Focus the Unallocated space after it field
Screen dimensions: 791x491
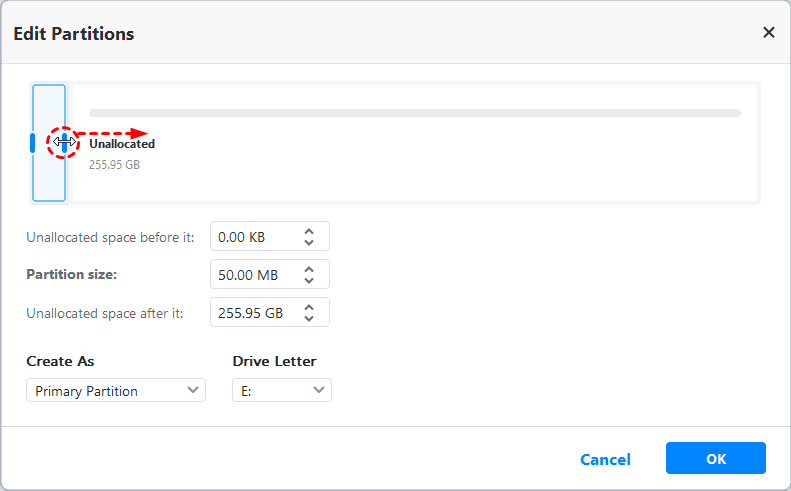255,313
